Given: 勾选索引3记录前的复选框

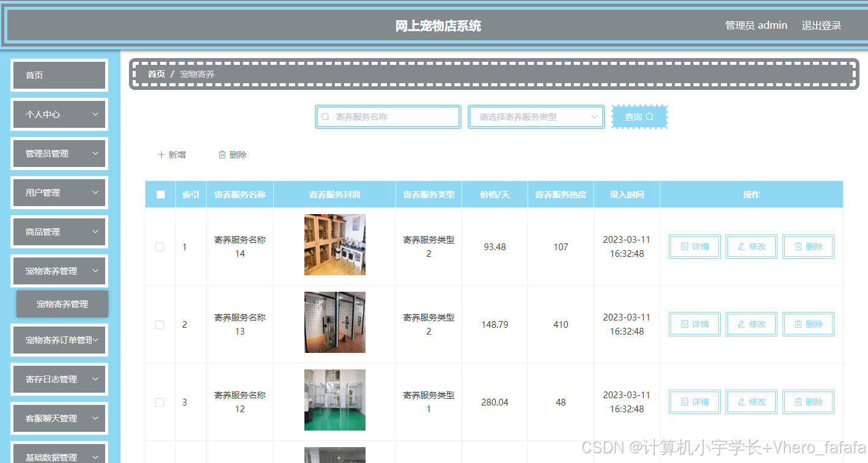Looking at the screenshot, I should (160, 402).
